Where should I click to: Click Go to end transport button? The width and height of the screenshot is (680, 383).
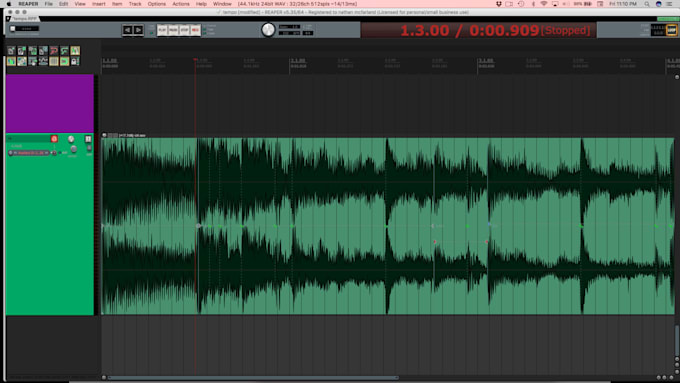click(x=138, y=30)
